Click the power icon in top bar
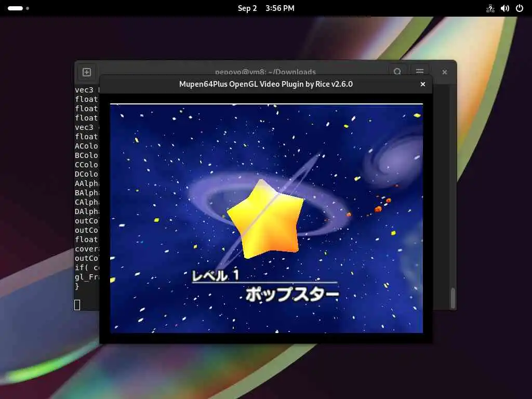532x399 pixels. [520, 8]
